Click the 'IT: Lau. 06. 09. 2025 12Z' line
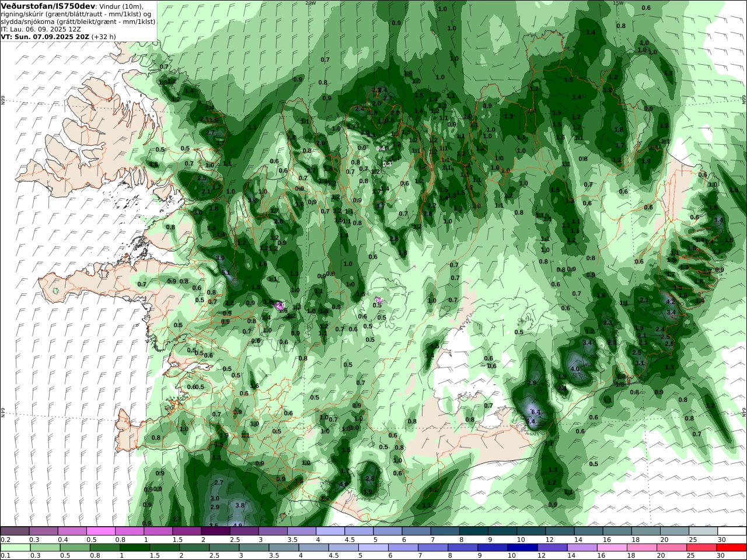Image resolution: width=747 pixels, height=560 pixels. click(x=41, y=29)
